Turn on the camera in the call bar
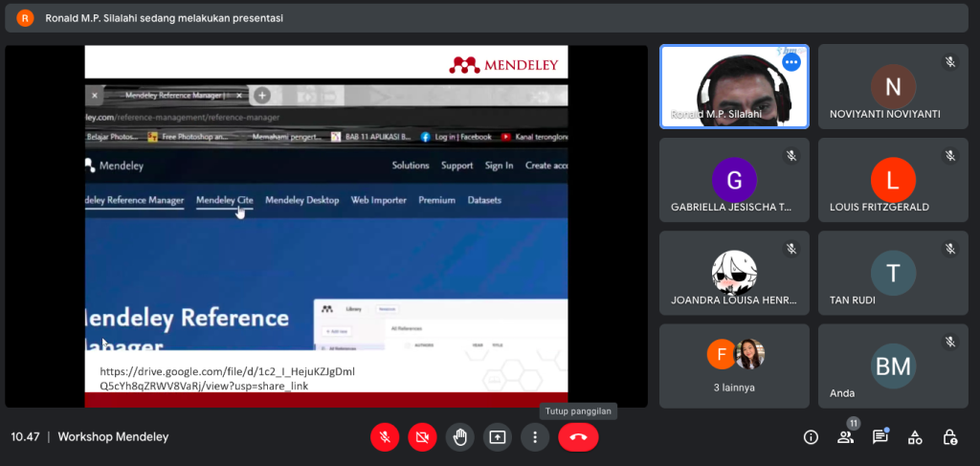The image size is (980, 466). [x=422, y=437]
